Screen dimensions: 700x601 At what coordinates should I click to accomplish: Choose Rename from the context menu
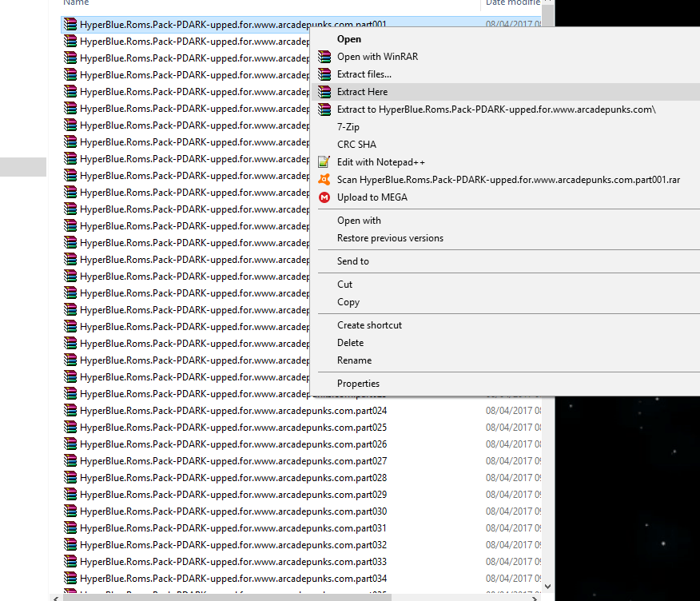(505, 360)
